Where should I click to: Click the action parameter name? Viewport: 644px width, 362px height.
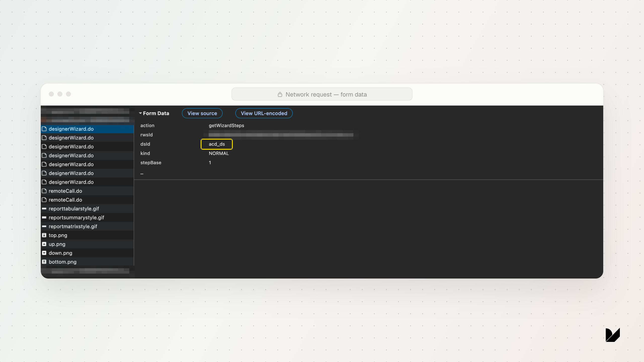(147, 125)
